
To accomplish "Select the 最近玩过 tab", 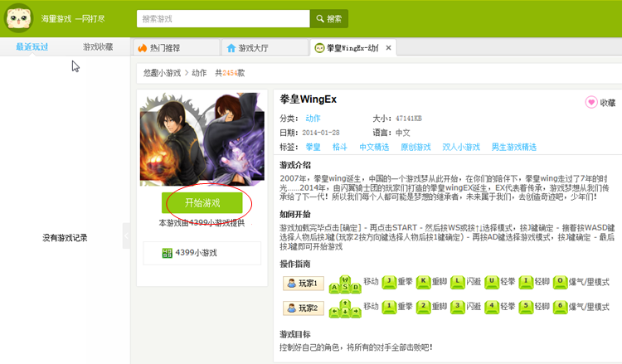I will click(32, 46).
